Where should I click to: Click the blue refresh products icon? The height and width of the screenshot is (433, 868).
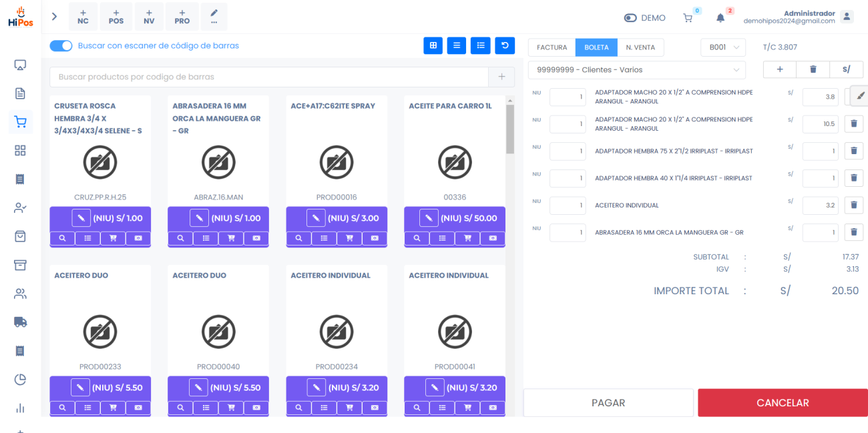pyautogui.click(x=505, y=45)
